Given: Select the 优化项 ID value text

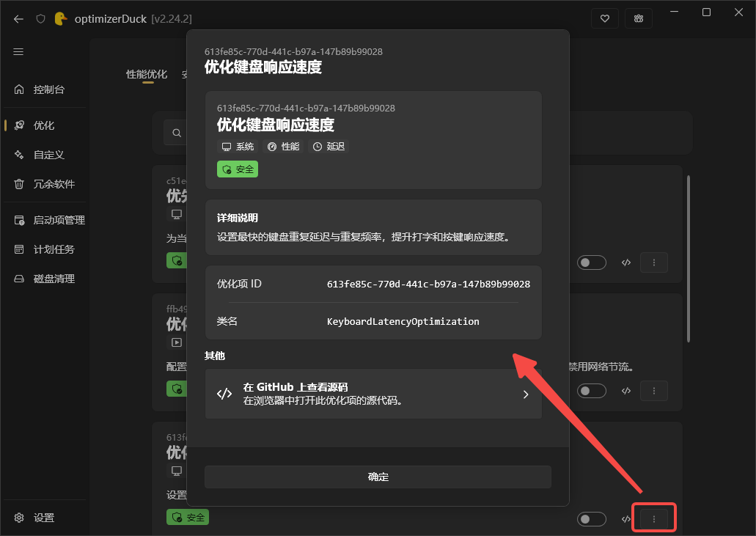Looking at the screenshot, I should coord(428,284).
